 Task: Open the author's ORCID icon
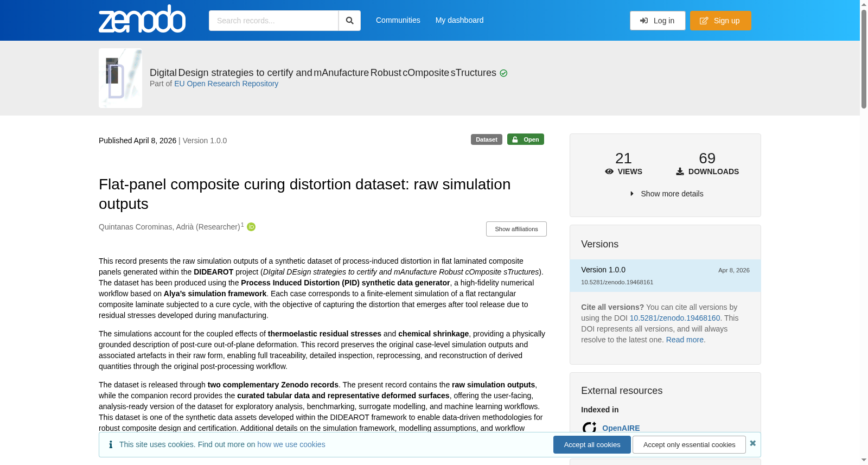pos(251,227)
